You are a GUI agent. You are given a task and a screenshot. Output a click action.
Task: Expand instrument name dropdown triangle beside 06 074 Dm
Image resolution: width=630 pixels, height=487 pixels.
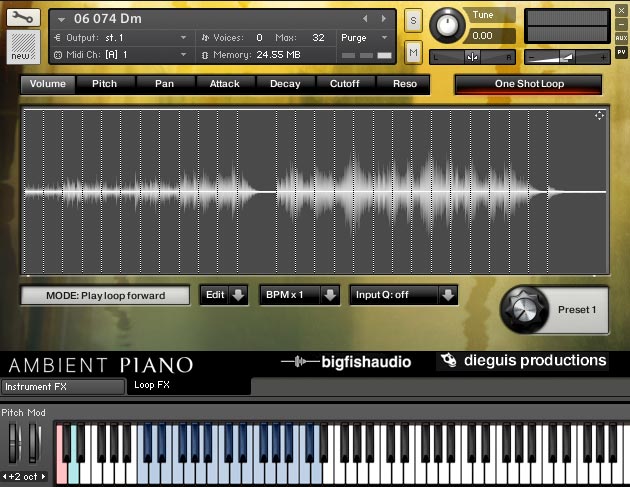click(x=61, y=19)
